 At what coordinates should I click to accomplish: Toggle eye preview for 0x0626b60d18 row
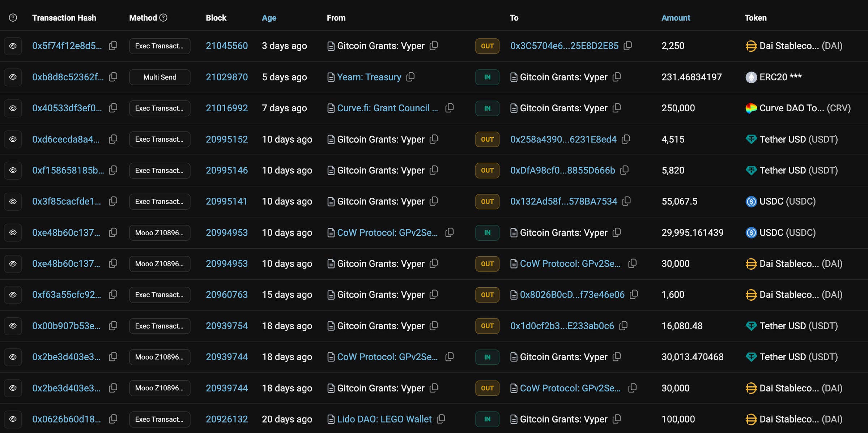(x=13, y=419)
